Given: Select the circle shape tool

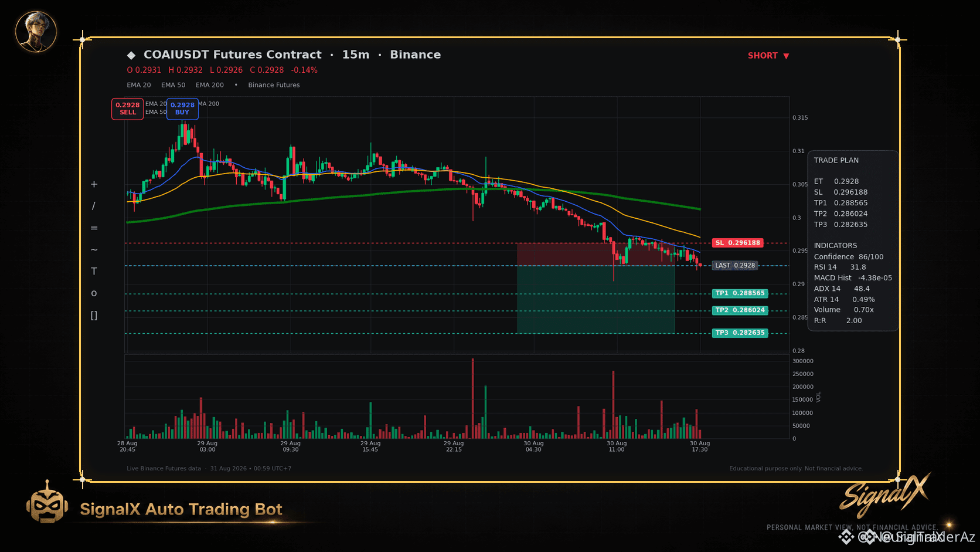Looking at the screenshot, I should tap(94, 293).
